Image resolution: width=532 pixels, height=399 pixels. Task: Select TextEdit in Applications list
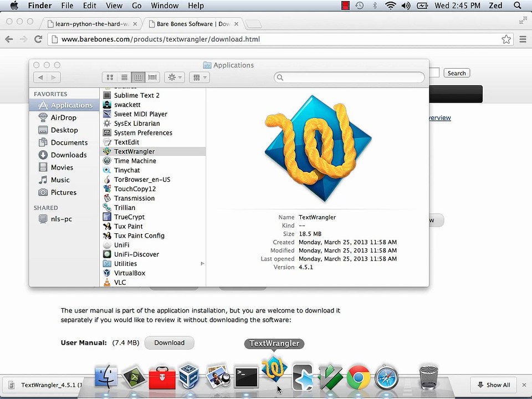pyautogui.click(x=153, y=142)
